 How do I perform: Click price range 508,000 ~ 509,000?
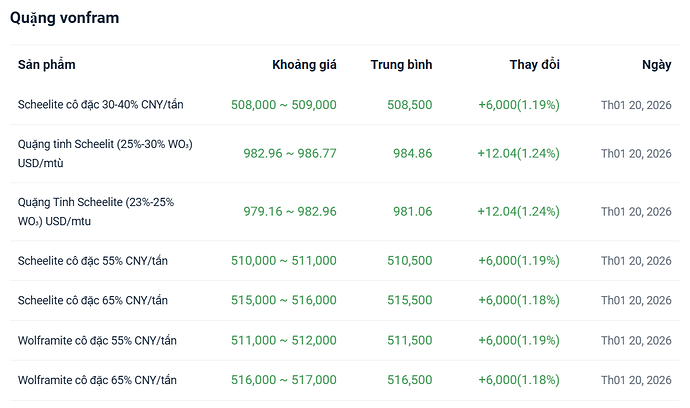[283, 104]
